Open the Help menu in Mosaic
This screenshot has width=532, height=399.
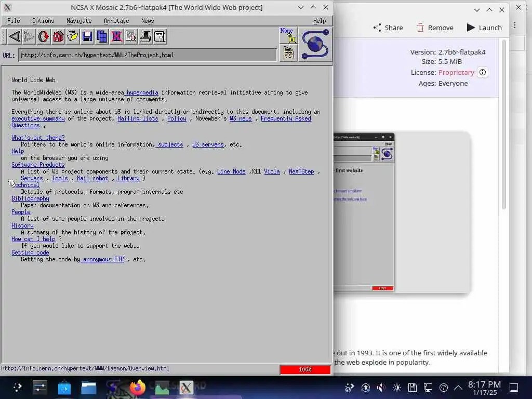(x=320, y=21)
